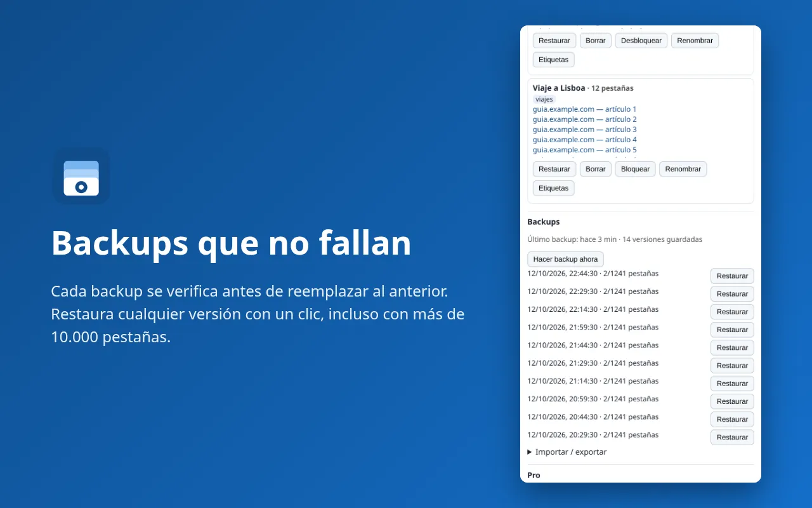
Task: Click the Hacer backup ahora button
Action: click(x=565, y=259)
